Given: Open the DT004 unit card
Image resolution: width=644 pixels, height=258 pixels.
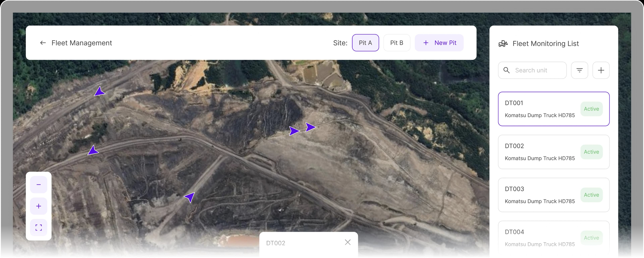Looking at the screenshot, I should (x=553, y=238).
